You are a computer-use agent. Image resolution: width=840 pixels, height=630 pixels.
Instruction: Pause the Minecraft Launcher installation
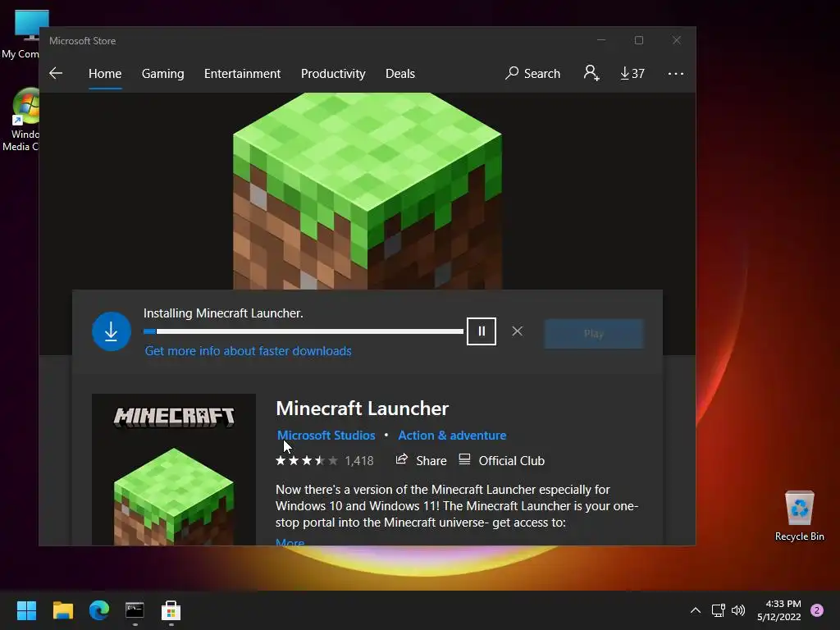[x=481, y=331]
